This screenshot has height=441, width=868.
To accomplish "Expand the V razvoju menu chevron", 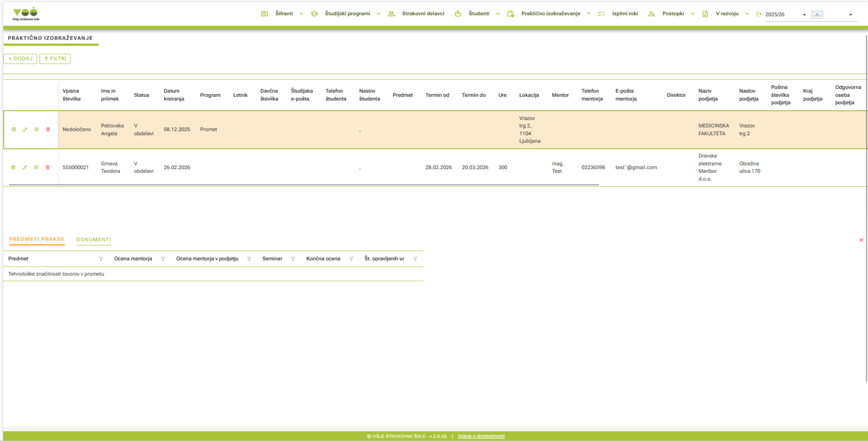I will click(747, 14).
